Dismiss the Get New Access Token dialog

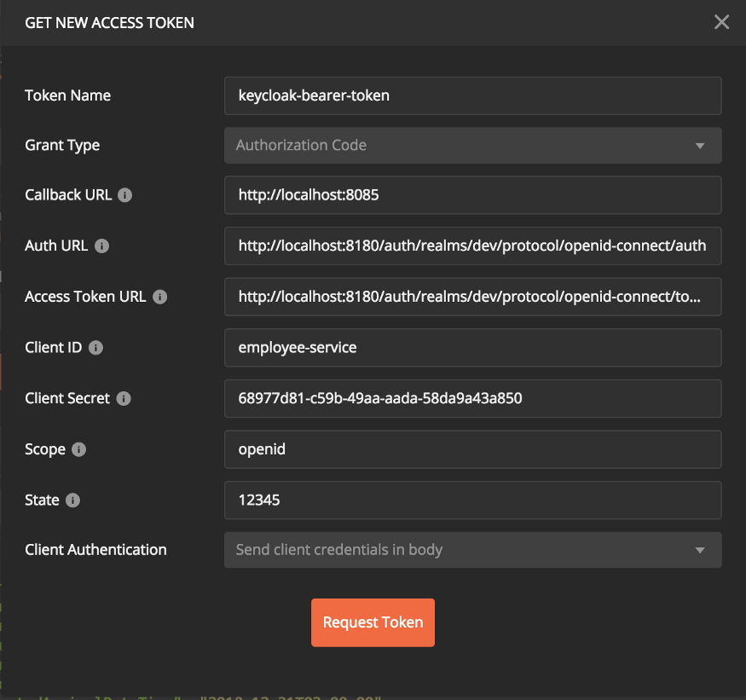pyautogui.click(x=721, y=22)
